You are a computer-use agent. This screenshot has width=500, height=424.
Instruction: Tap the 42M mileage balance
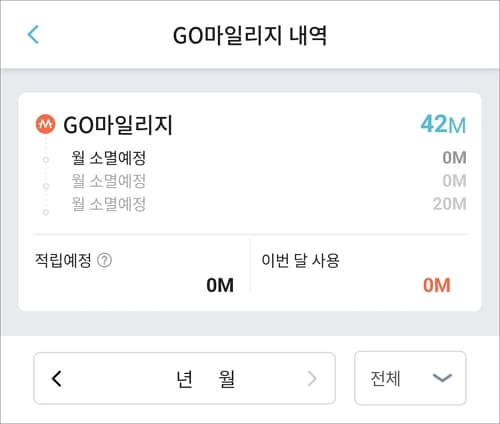443,124
